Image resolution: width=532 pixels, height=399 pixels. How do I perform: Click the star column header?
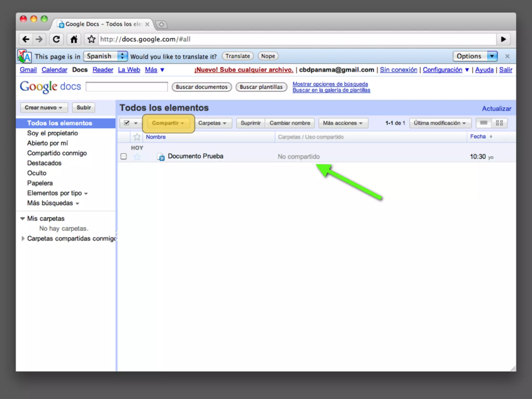pyautogui.click(x=137, y=137)
